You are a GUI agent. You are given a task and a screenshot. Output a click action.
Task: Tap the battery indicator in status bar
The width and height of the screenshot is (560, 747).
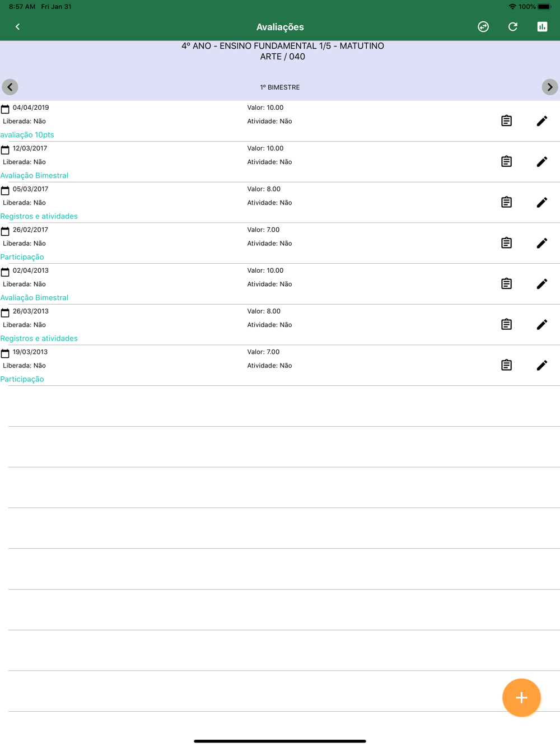(x=544, y=7)
